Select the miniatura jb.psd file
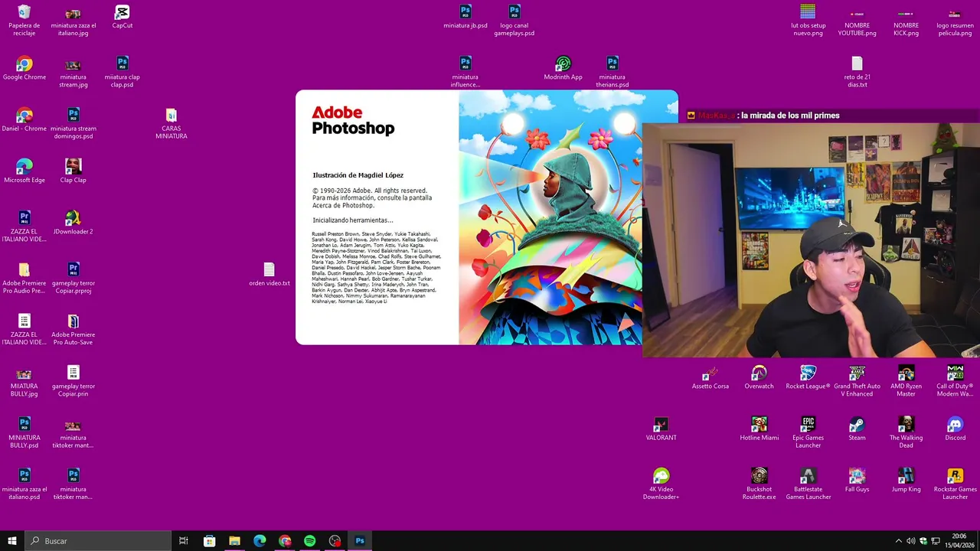 click(x=465, y=17)
